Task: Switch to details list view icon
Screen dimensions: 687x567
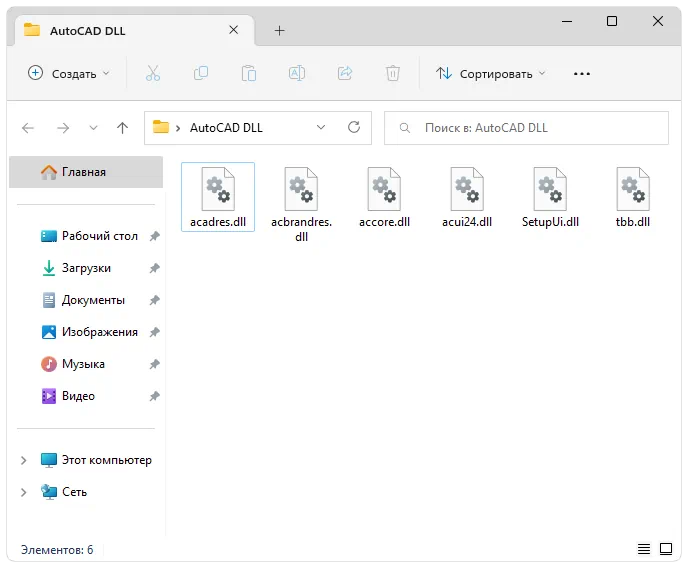Action: [x=644, y=549]
